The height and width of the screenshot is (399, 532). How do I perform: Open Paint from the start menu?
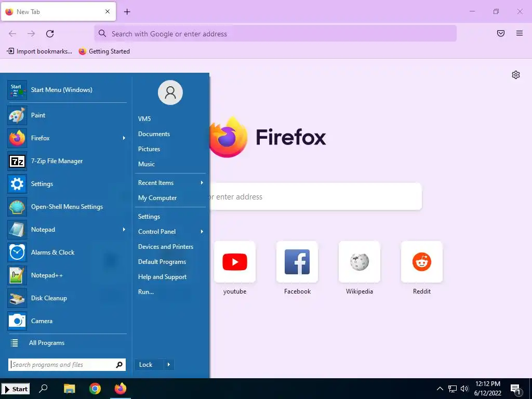pyautogui.click(x=67, y=115)
